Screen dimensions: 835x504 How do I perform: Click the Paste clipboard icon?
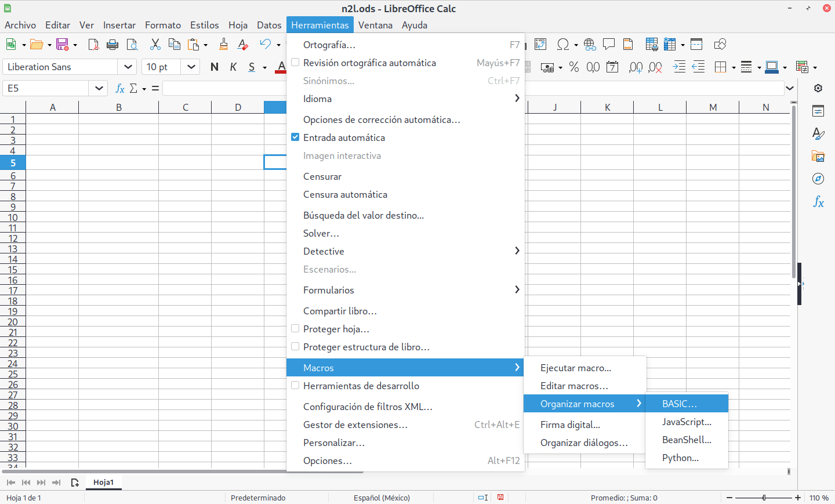(x=194, y=44)
